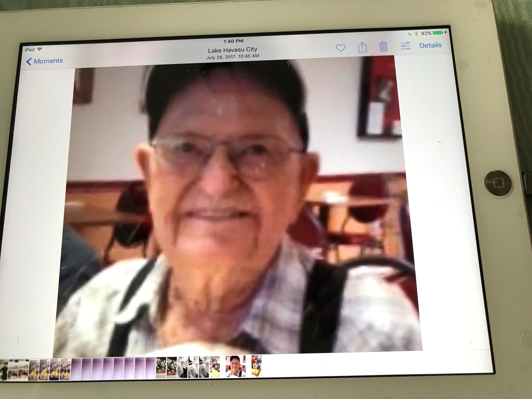This screenshot has width=532, height=399.
Task: Tap the Lake Havasu City title
Action: [233, 50]
